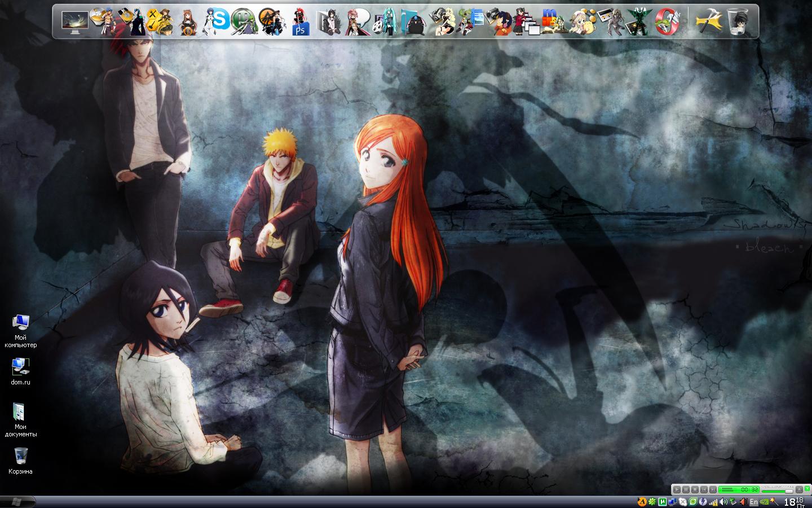Launch the gold disc drive dock icon
The width and height of the screenshot is (812, 508).
click(x=102, y=22)
